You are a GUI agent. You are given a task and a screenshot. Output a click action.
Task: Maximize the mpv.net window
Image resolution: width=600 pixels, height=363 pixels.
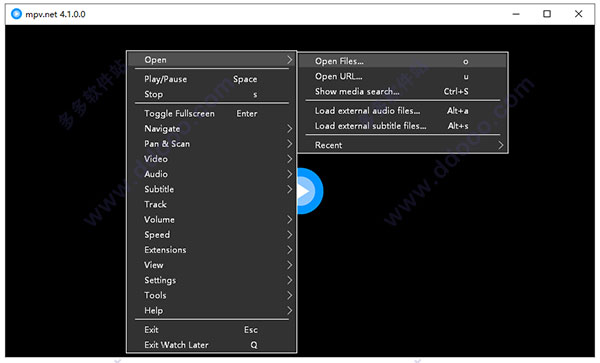547,14
